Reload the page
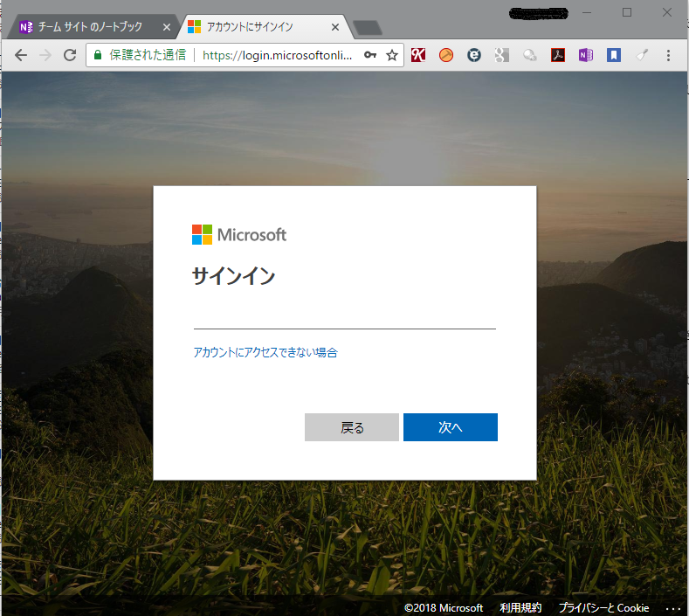Image resolution: width=689 pixels, height=616 pixels. point(70,55)
